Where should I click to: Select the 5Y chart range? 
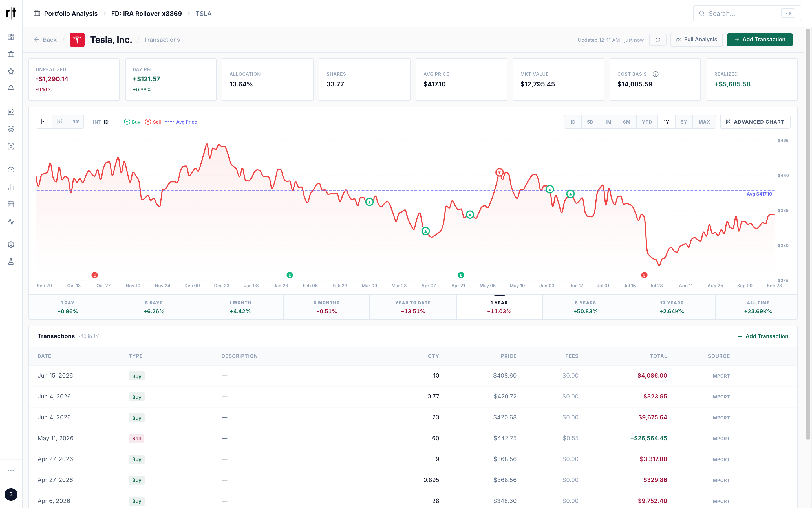click(684, 122)
